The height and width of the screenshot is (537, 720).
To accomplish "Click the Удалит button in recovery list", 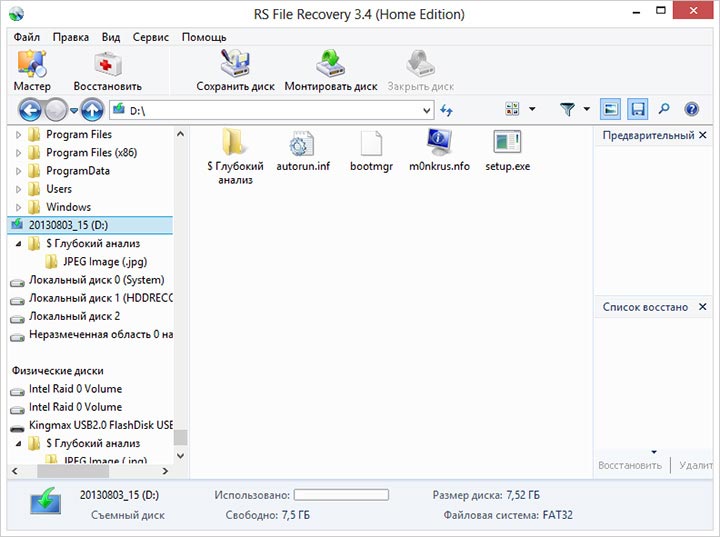I will 695,465.
